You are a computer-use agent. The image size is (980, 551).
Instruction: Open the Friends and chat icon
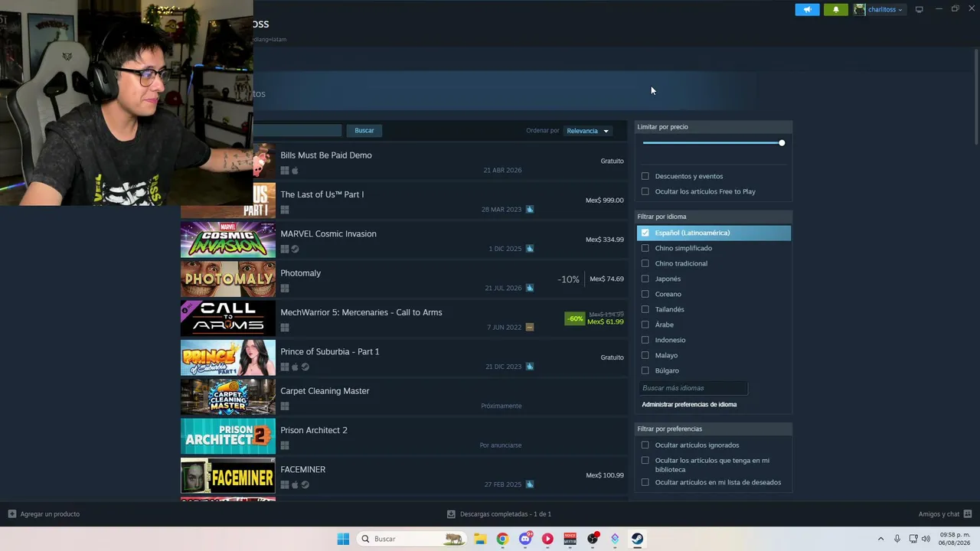(968, 514)
